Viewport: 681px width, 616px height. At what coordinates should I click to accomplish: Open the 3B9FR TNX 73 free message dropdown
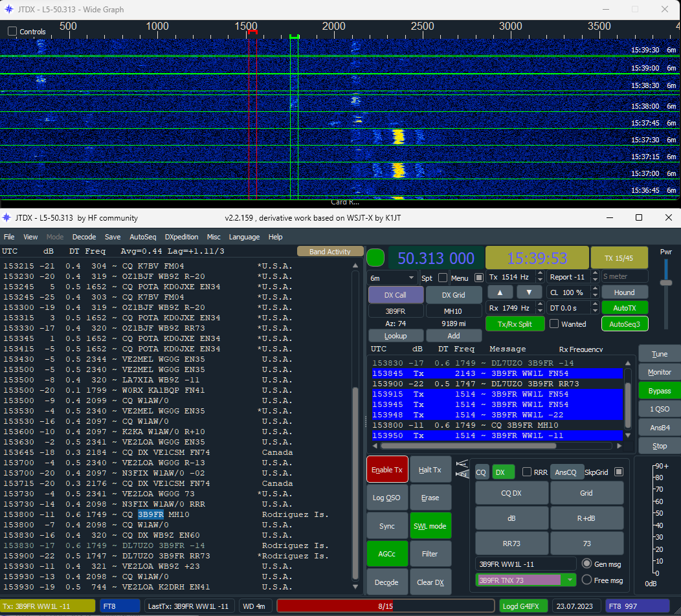point(569,580)
